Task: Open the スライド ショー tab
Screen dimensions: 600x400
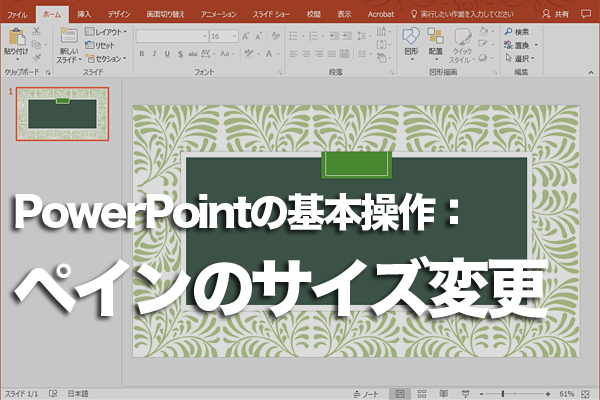Action: coord(271,15)
